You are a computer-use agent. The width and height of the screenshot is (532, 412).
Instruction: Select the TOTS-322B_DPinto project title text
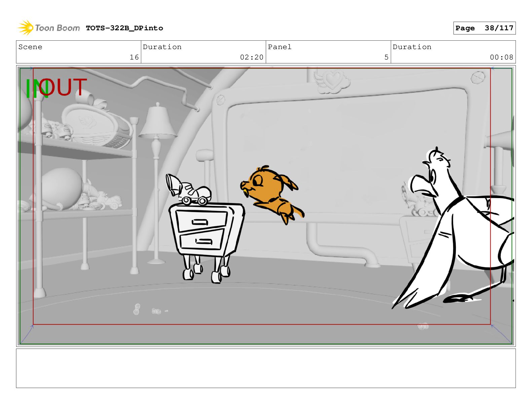click(x=124, y=28)
